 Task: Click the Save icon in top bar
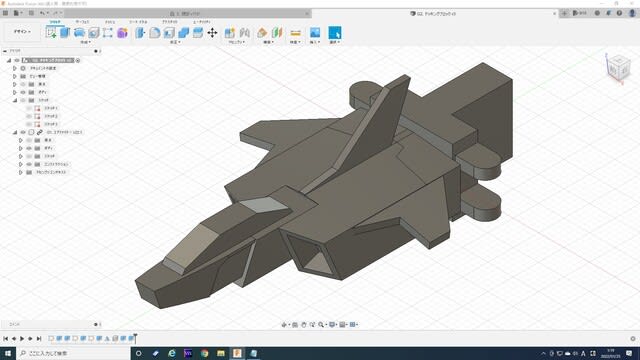click(x=31, y=13)
